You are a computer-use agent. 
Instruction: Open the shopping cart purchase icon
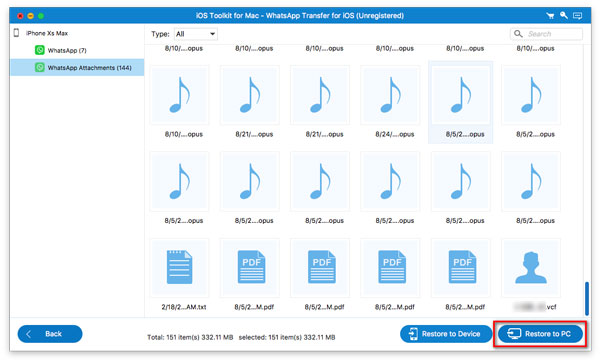click(x=550, y=16)
